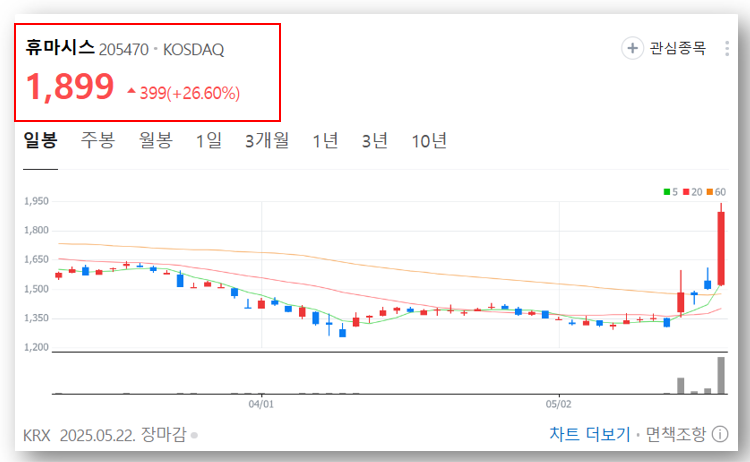Select the 1일 chart range tab
This screenshot has height=462, width=750.
tap(209, 141)
